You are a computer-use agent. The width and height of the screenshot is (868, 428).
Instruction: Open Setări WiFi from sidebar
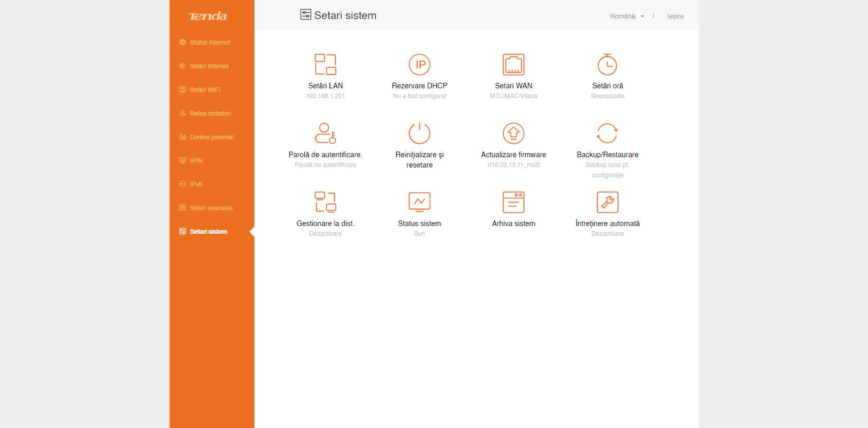205,90
